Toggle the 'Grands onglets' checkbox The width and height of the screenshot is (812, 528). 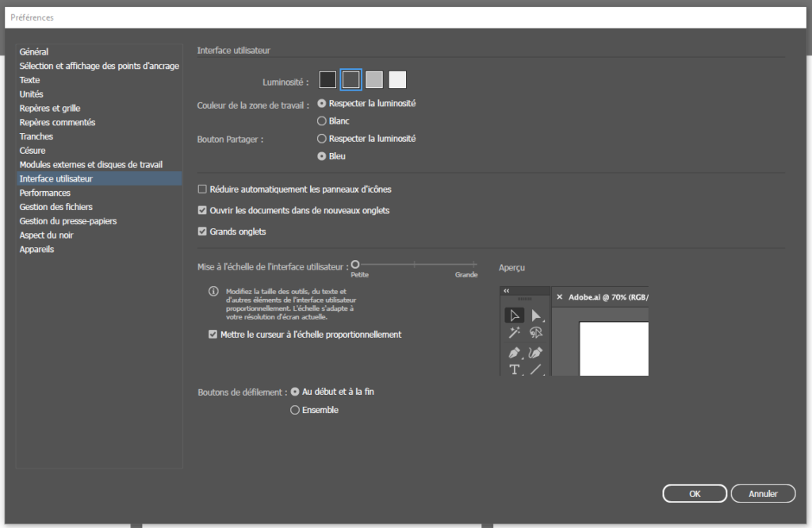point(203,231)
